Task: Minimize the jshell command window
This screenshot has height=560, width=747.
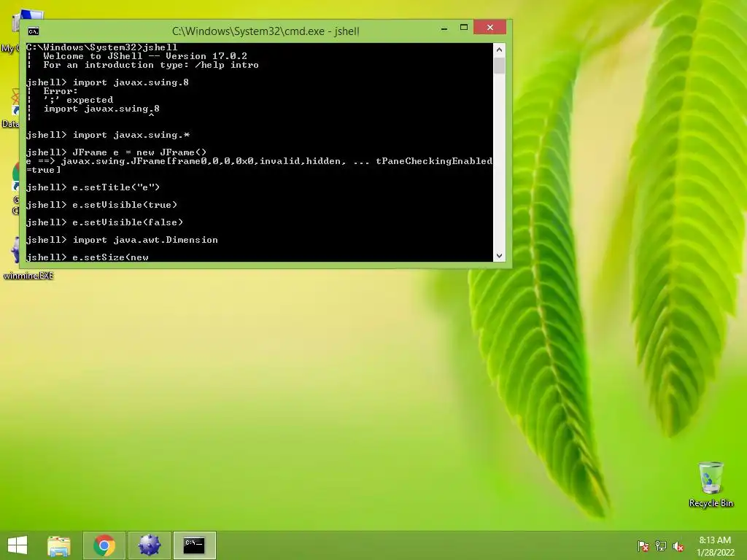Action: [x=444, y=28]
